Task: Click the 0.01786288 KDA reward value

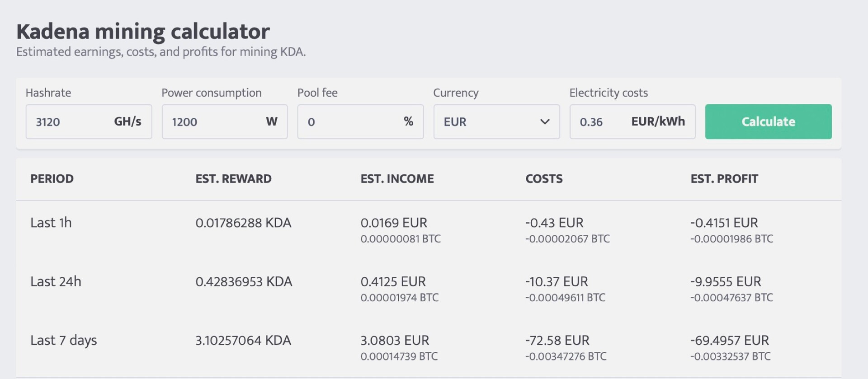Action: point(243,223)
